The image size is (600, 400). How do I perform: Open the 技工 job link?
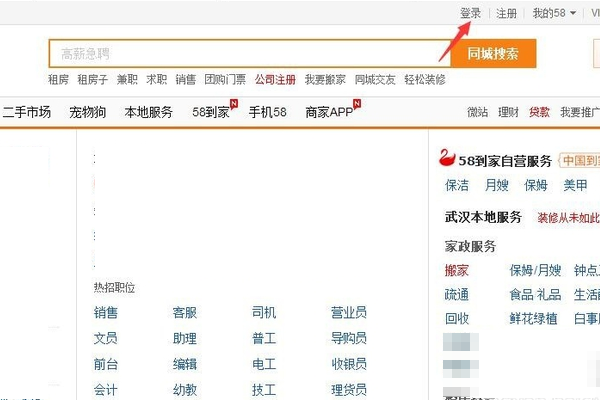pos(264,390)
